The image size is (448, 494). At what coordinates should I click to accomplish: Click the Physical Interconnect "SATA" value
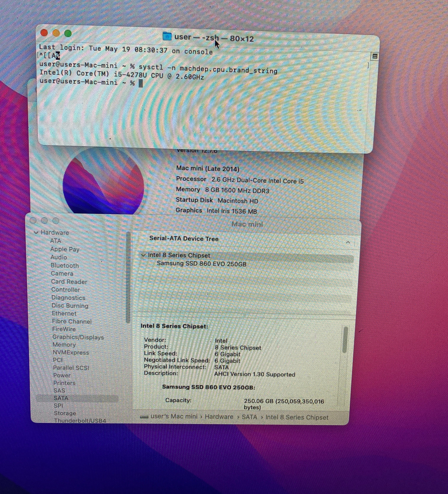coord(221,367)
